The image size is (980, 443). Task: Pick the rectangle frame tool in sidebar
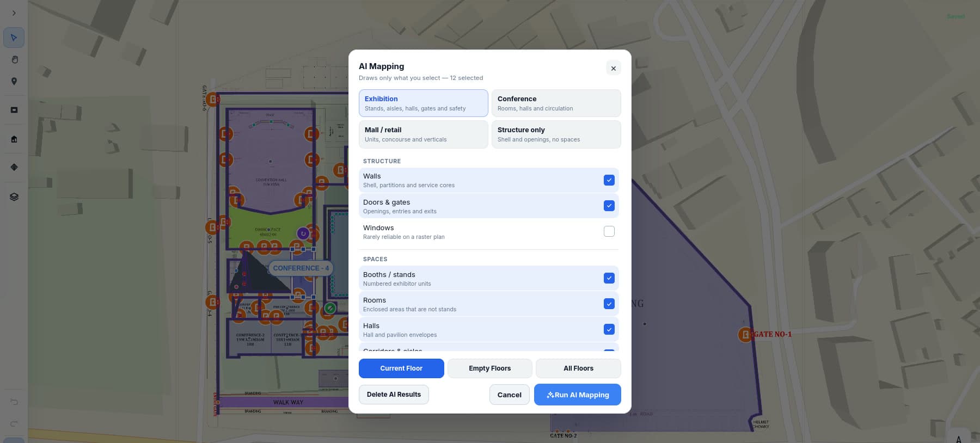(x=14, y=110)
